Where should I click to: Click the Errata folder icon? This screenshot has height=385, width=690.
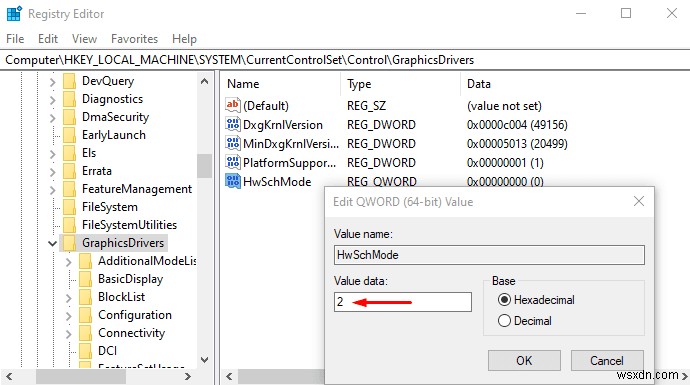[x=70, y=171]
